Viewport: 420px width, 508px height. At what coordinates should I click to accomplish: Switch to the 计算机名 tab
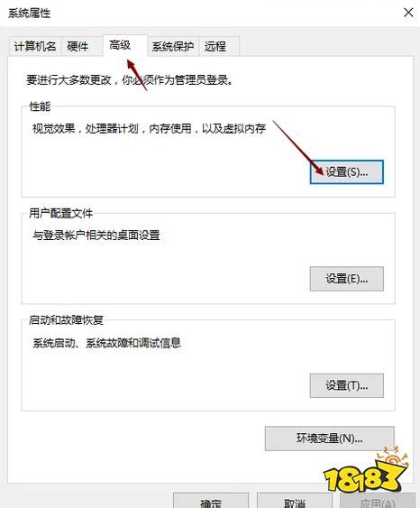pyautogui.click(x=35, y=46)
